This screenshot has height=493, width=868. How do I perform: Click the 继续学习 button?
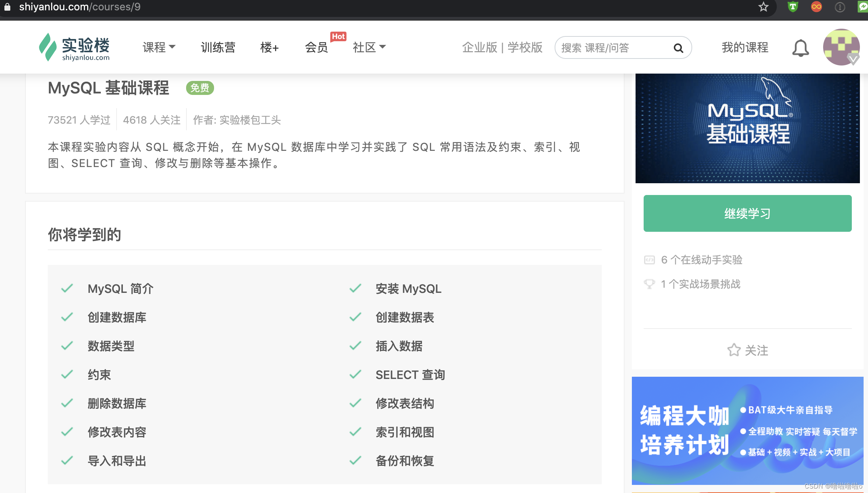pos(747,213)
